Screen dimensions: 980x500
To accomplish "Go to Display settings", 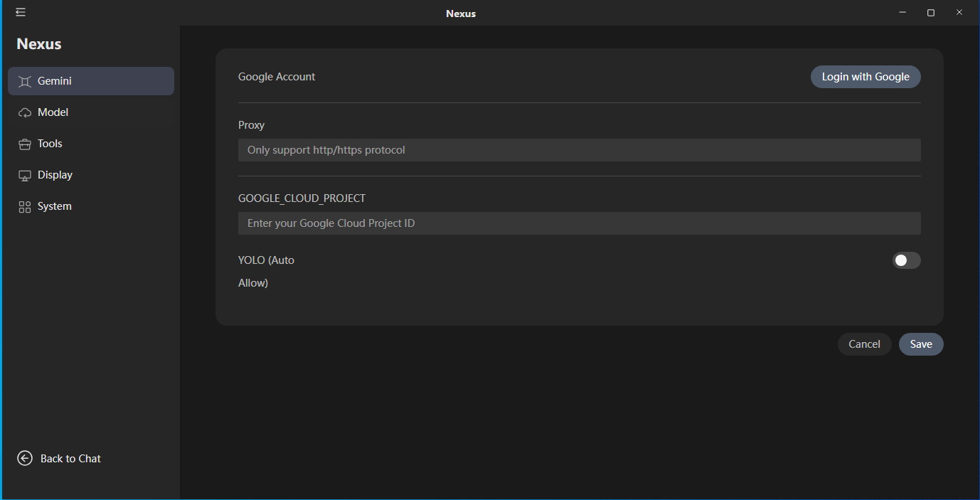I will (91, 175).
